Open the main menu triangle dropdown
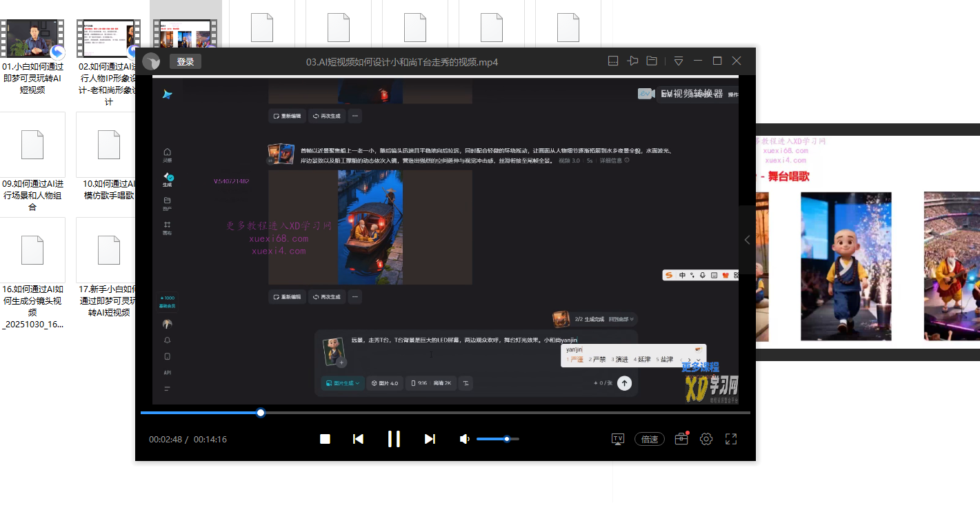 point(679,61)
